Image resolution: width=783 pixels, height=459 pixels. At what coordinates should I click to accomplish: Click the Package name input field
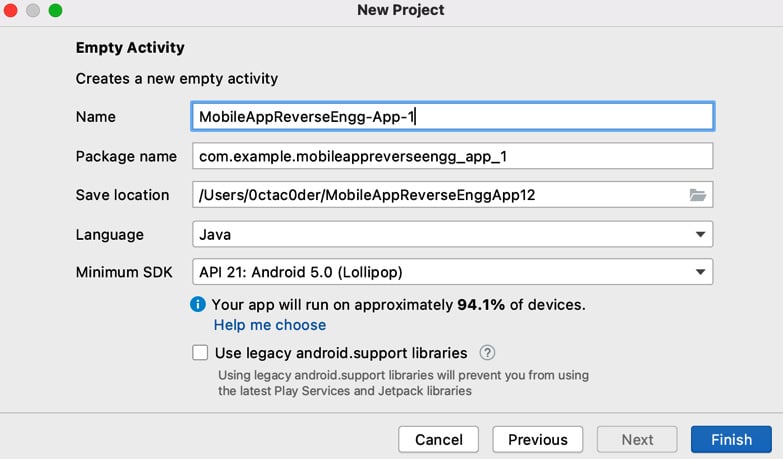[452, 156]
